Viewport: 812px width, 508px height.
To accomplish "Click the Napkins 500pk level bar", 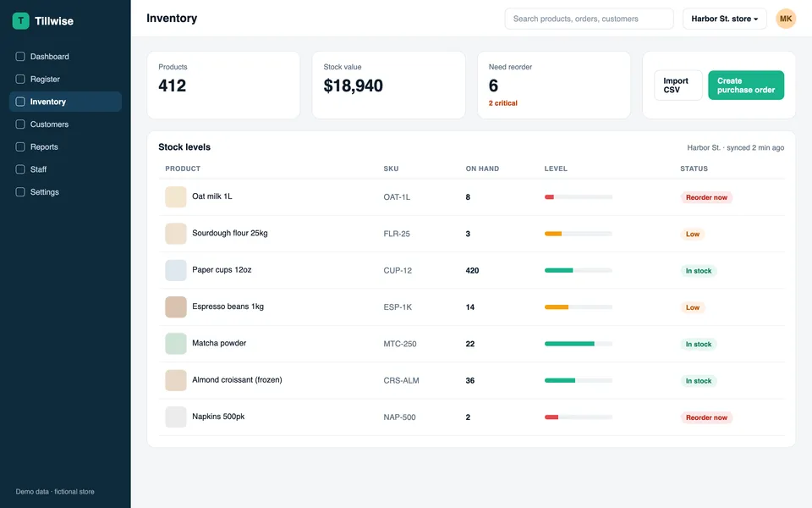I will (578, 417).
